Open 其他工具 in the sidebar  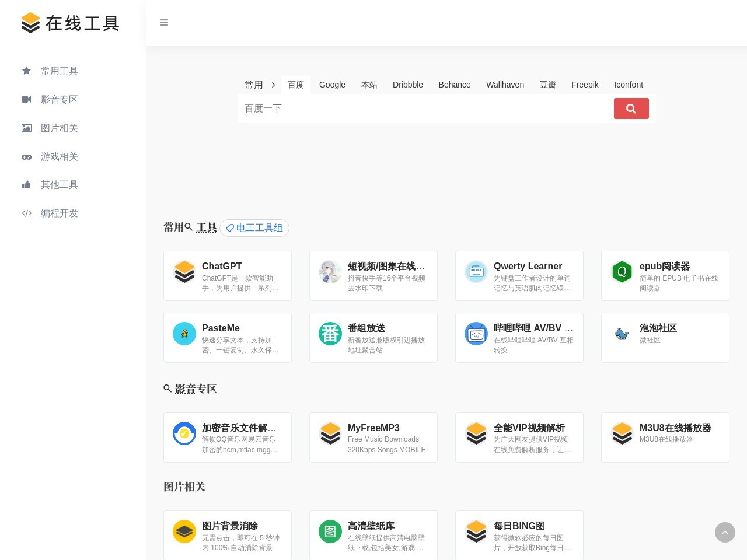pyautogui.click(x=60, y=184)
